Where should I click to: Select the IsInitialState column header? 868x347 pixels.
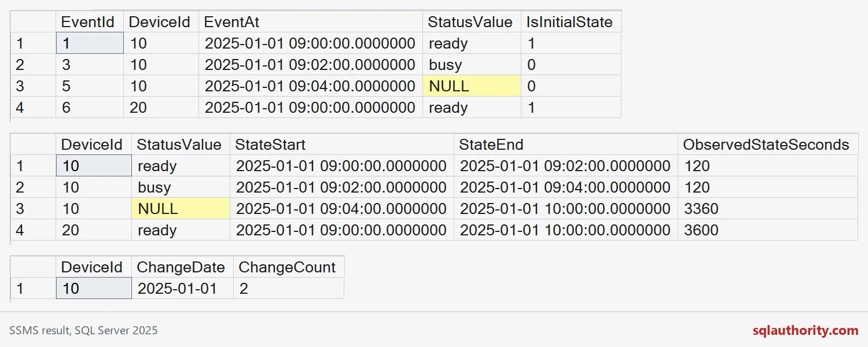coord(571,22)
